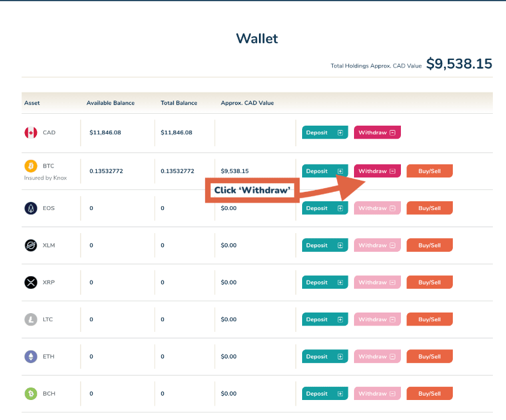Withdraw from the CAD balance
Screen dimensions: 506x420
tap(377, 132)
